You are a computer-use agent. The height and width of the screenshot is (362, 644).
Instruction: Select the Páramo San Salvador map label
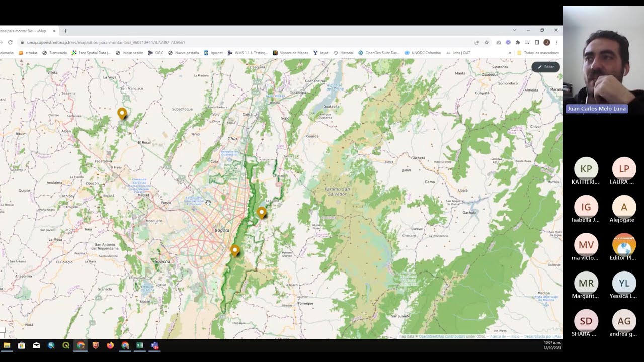337,191
